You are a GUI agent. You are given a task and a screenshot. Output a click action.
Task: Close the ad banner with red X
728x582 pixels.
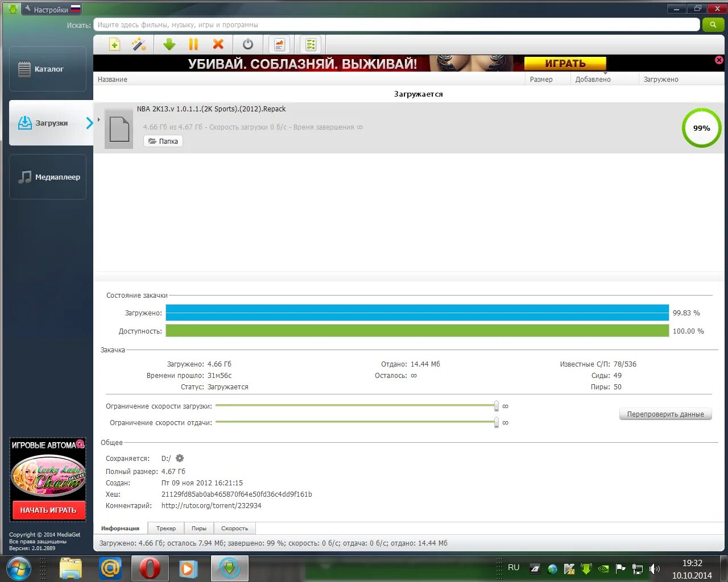[x=719, y=60]
